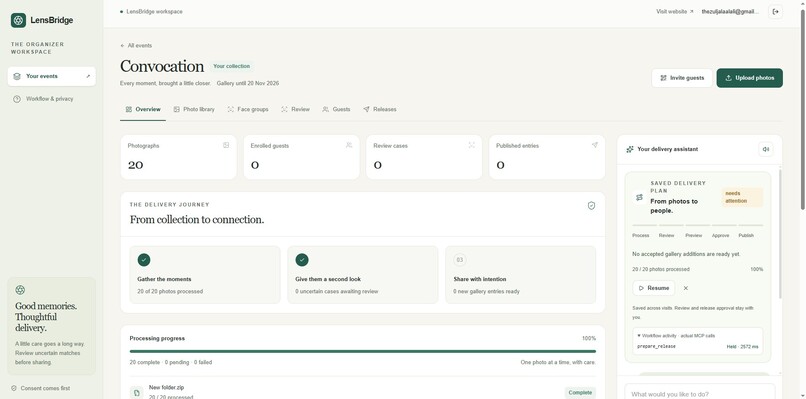806x399 pixels.
Task: Click the Consent comes first footer
Action: click(41, 388)
